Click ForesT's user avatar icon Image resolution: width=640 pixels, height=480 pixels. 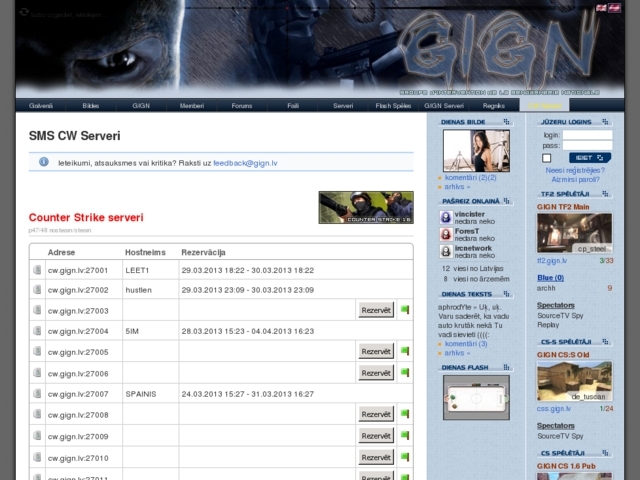tap(446, 234)
